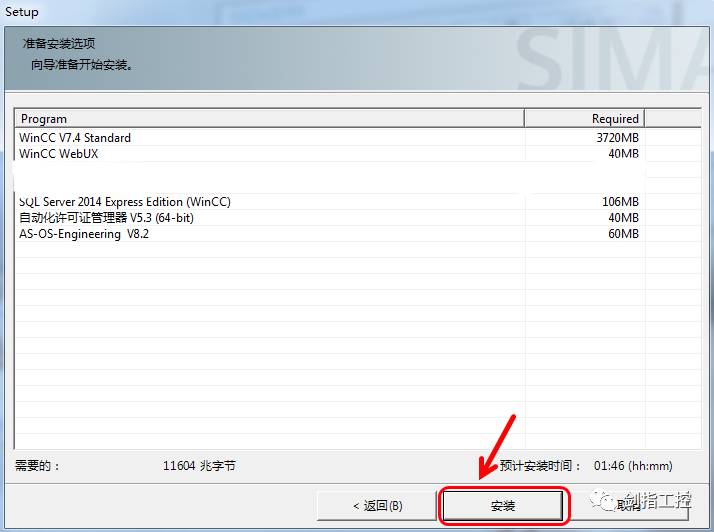Screen dimensions: 714x532
Task: Go back with the 返回(B) button
Action: [377, 506]
